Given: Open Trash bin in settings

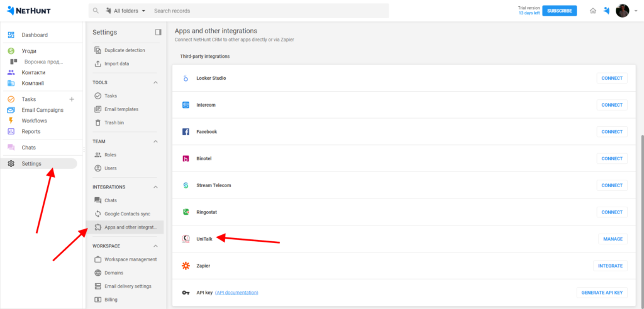Looking at the screenshot, I should (x=113, y=122).
